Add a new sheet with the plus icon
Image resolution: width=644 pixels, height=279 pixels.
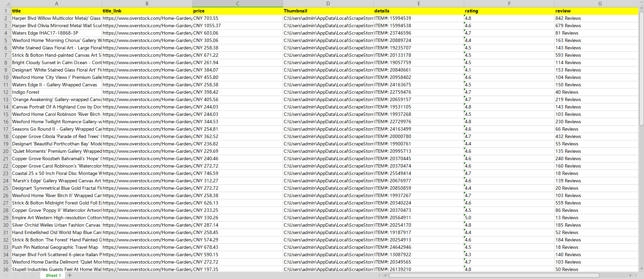[69, 275]
